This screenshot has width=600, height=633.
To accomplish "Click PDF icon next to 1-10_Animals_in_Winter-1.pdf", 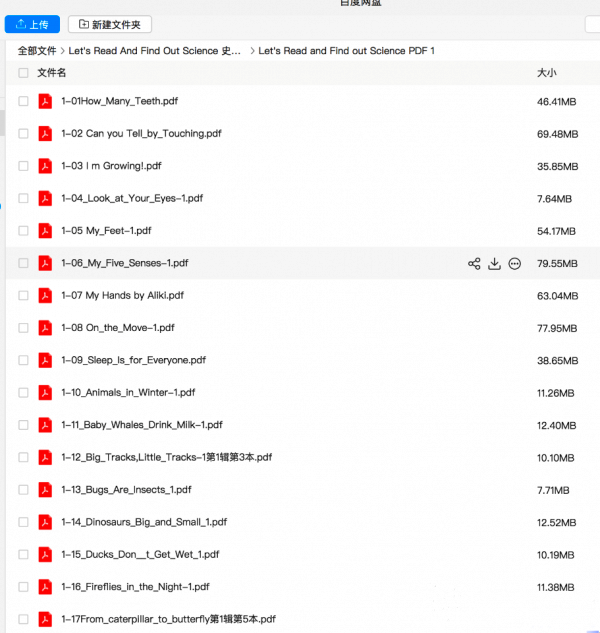I will tap(45, 392).
